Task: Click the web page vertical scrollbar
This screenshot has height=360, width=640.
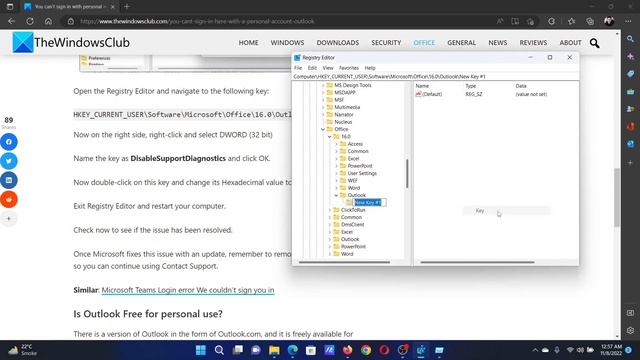Action: click(617, 198)
